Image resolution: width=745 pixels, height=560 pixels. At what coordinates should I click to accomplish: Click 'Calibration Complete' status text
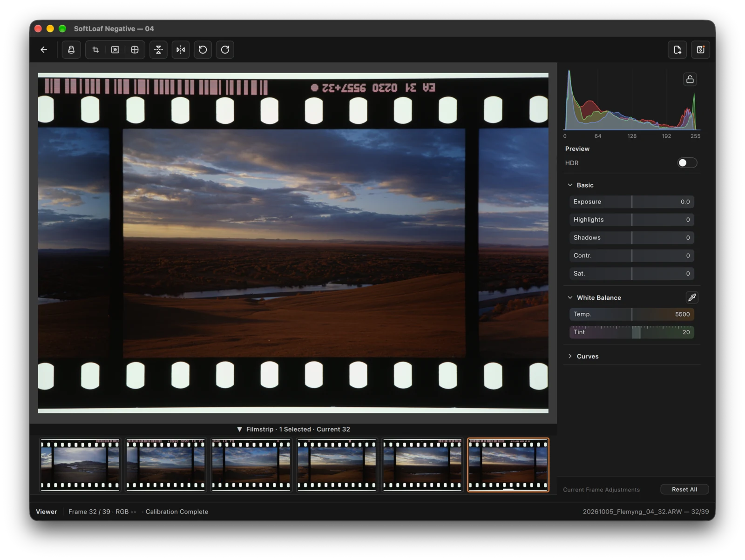point(177,512)
